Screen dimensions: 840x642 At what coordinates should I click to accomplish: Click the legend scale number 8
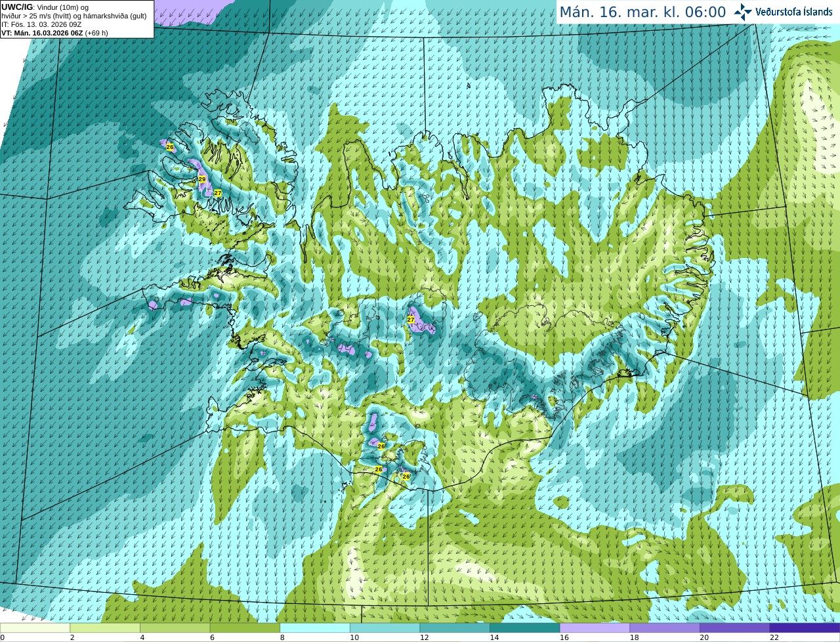282,637
